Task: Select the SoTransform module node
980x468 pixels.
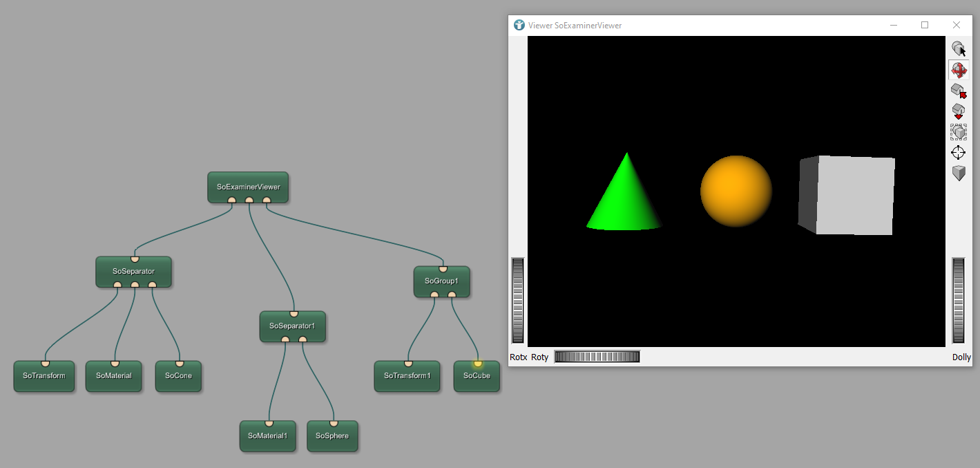Action: [44, 376]
